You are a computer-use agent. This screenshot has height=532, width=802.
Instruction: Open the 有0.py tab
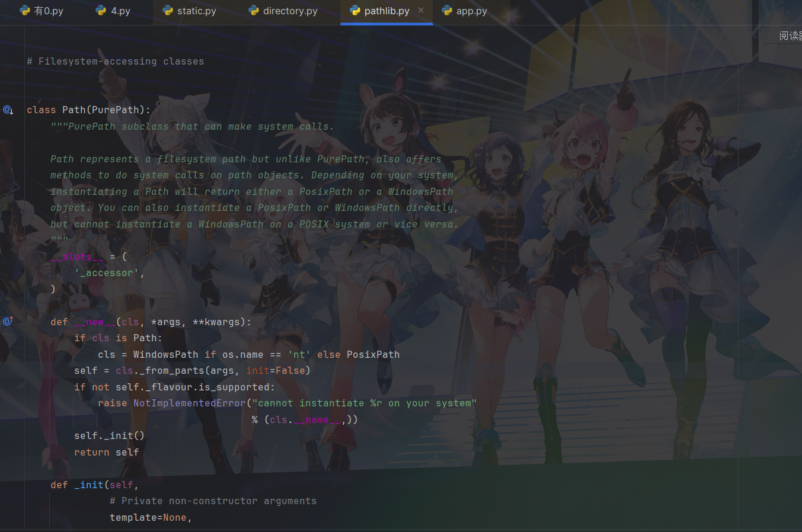[x=46, y=10]
